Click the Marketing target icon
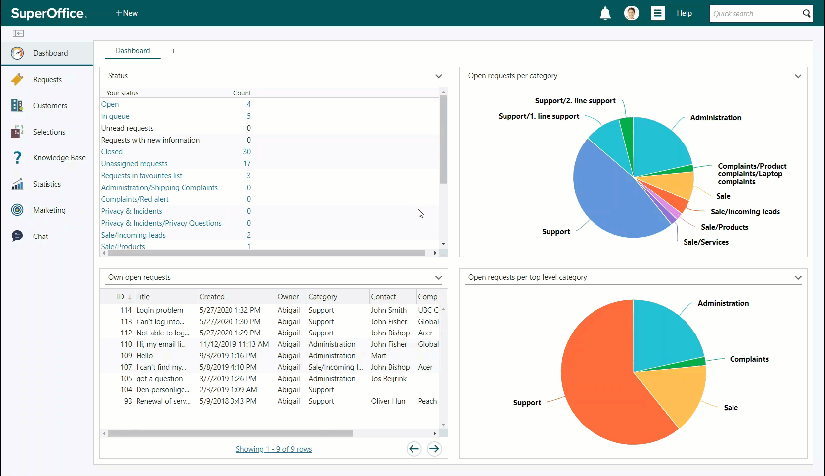 [17, 210]
